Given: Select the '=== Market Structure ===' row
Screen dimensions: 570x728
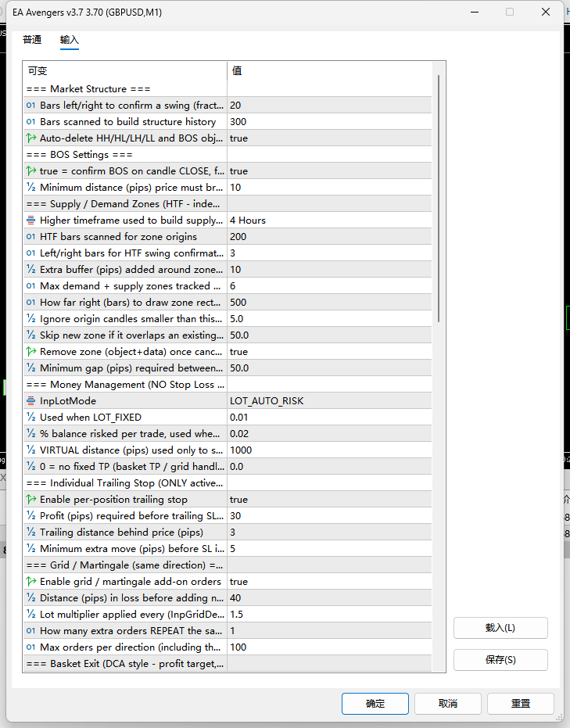Looking at the screenshot, I should coord(228,89).
